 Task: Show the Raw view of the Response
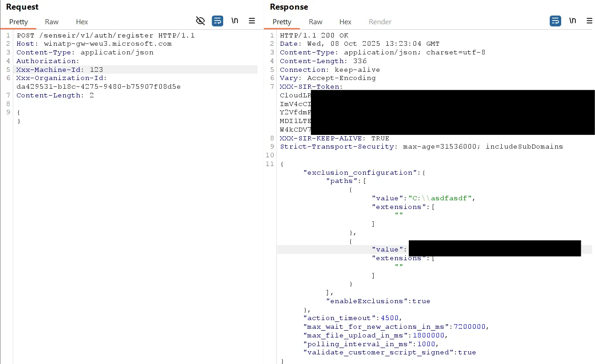[316, 22]
